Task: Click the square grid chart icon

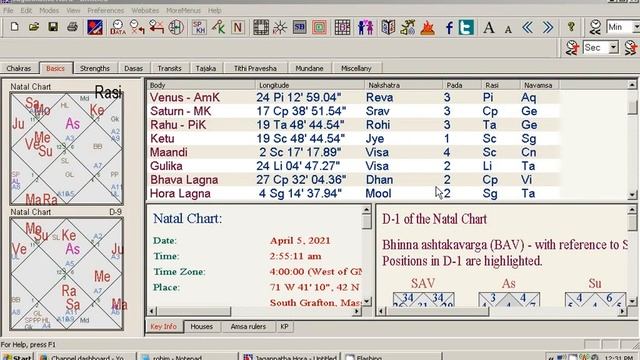Action: (261, 27)
